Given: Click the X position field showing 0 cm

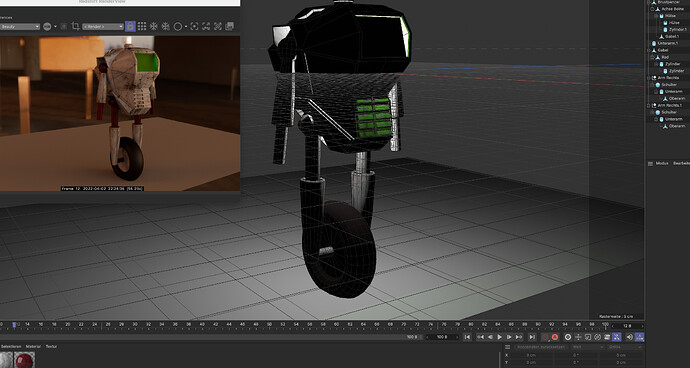Looking at the screenshot, I should point(532,355).
